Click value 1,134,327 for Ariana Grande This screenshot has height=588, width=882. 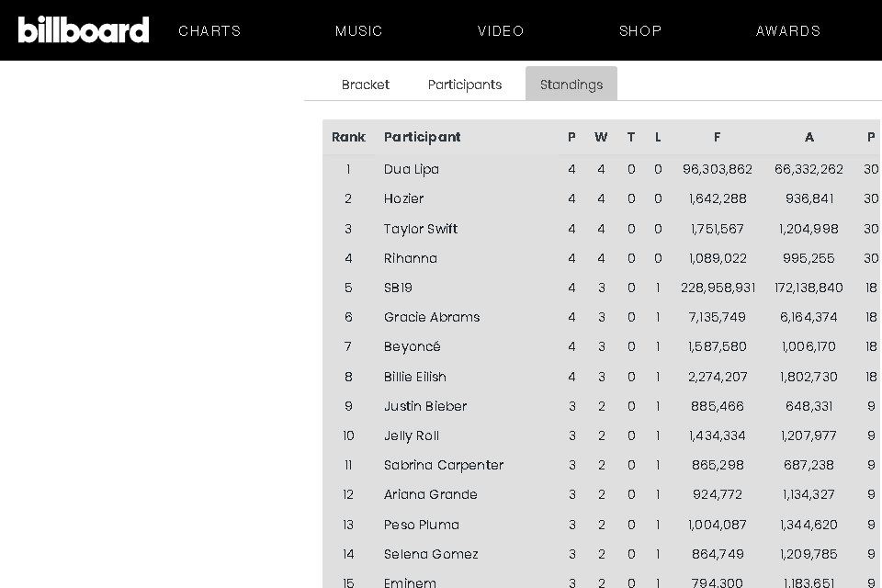coord(808,494)
